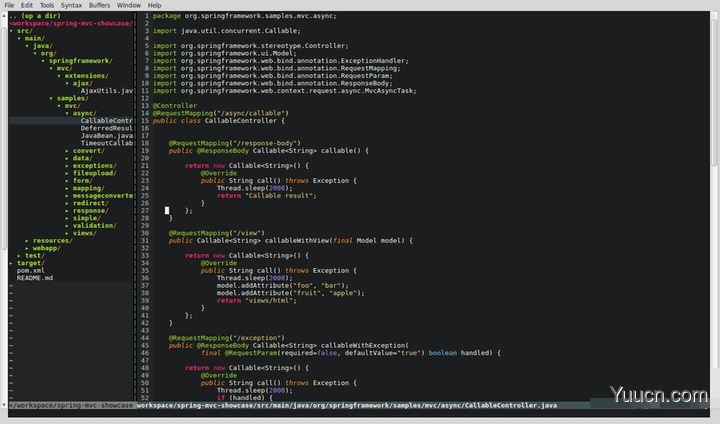
Task: Open JavaBean.java in the tree
Action: (107, 136)
